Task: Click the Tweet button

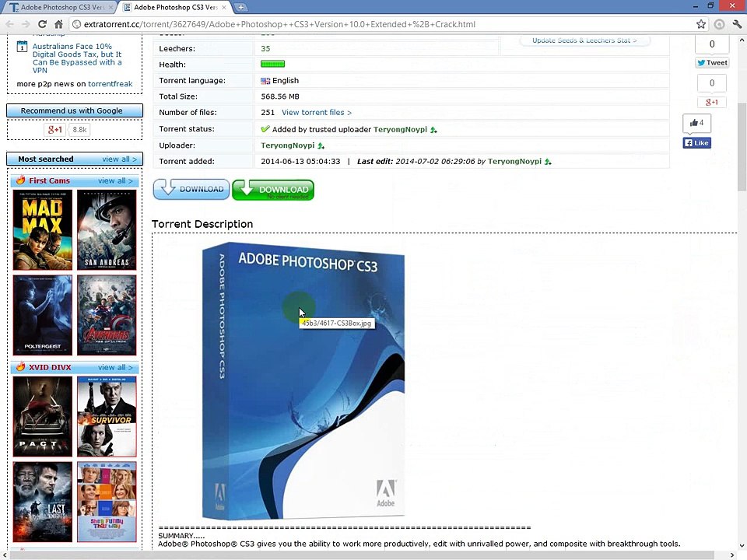Action: 712,62
